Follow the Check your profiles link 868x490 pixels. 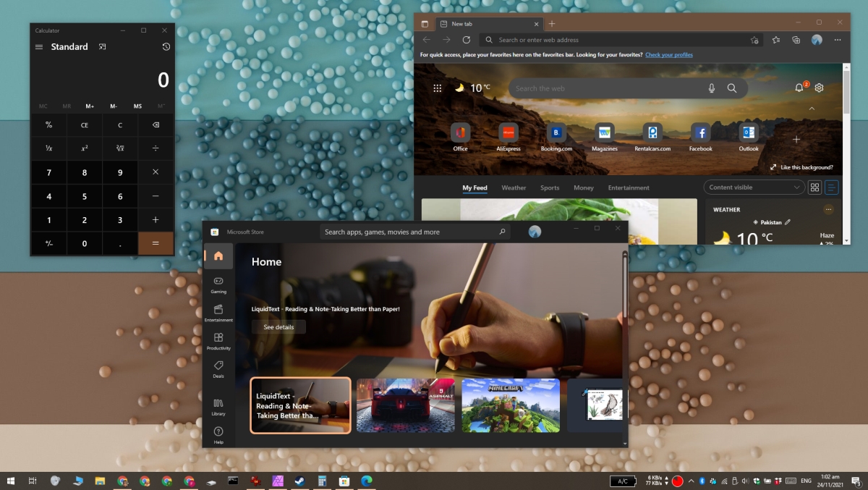coord(668,55)
